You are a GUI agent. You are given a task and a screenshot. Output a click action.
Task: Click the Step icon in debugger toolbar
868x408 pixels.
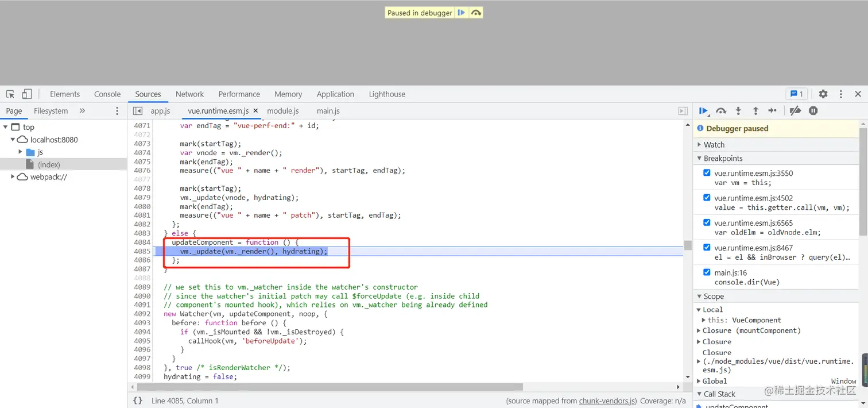(773, 111)
